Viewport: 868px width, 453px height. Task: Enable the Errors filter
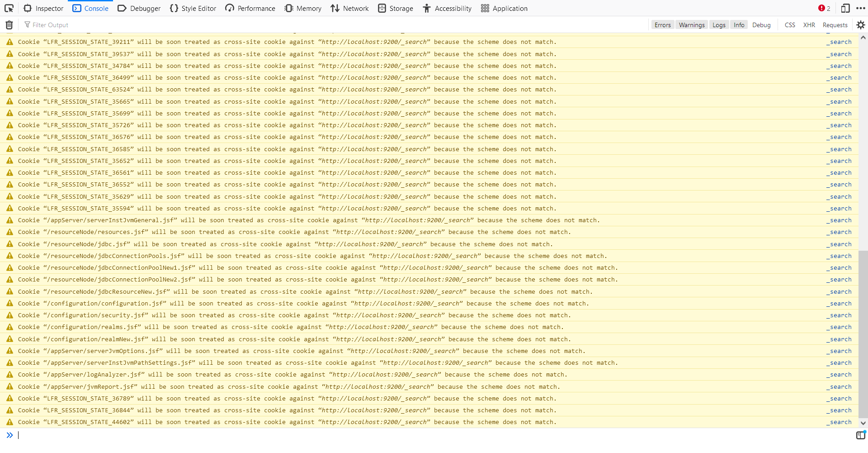662,25
